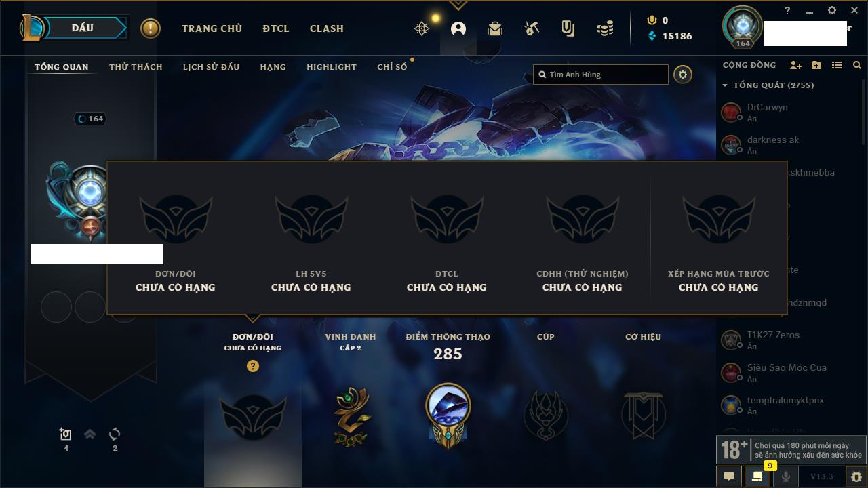Go to the CLASH page
868x488 pixels.
[327, 28]
